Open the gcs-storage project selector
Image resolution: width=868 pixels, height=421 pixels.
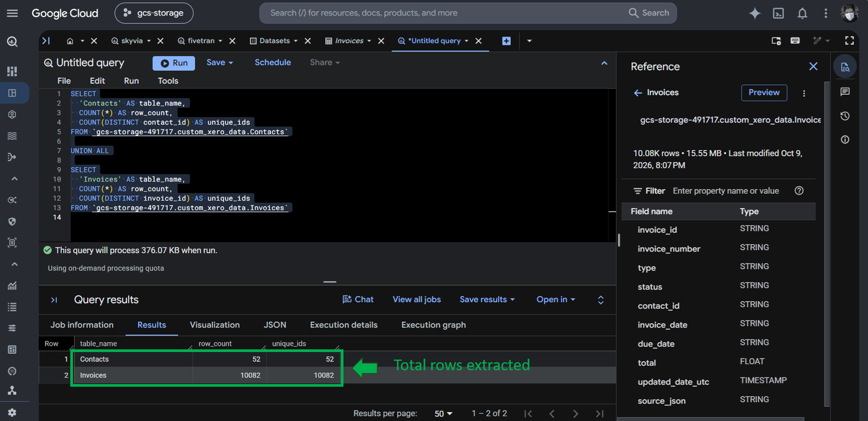(x=154, y=13)
